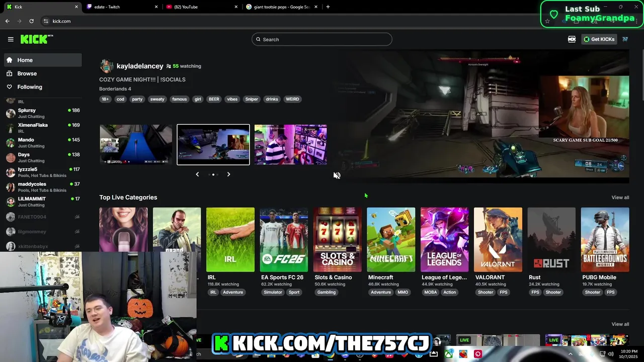This screenshot has width=644, height=362.
Task: Open the hamburger sidebar menu
Action: click(x=11, y=39)
